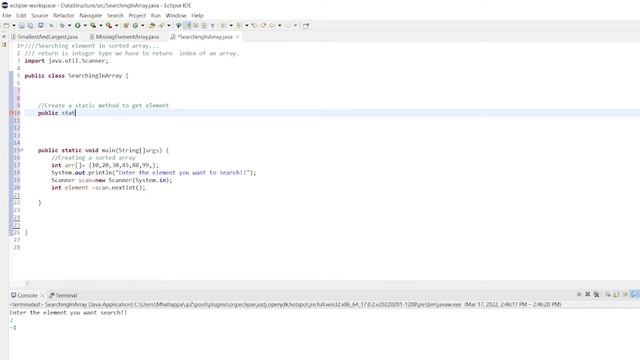Open the External Tools dropdown arrow
The image size is (640, 360).
[116, 25]
